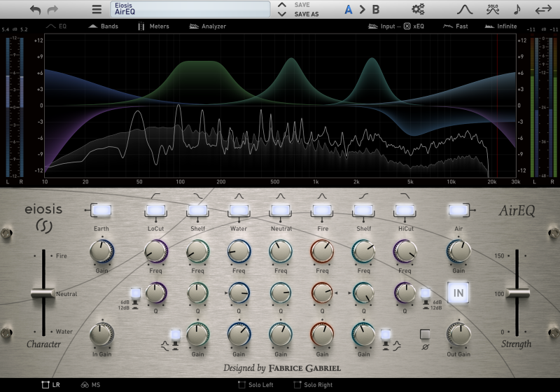Viewport: 560px width, 392px height.
Task: Click the double-arrow swap icon
Action: tap(543, 9)
